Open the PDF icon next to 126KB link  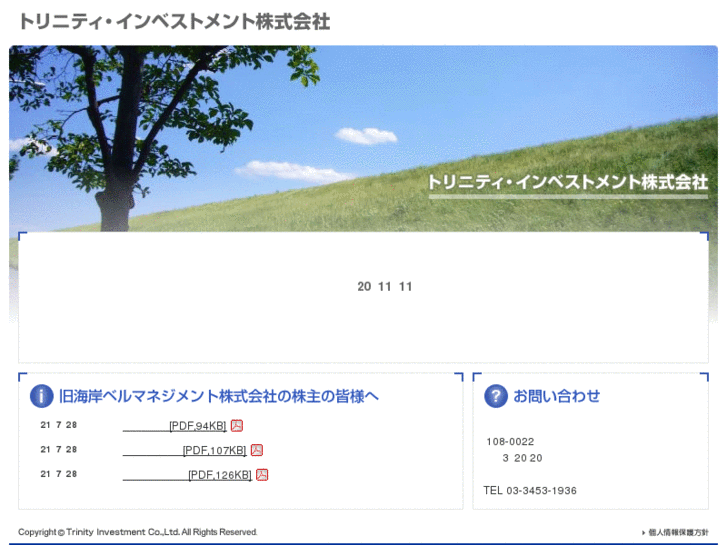pos(262,474)
